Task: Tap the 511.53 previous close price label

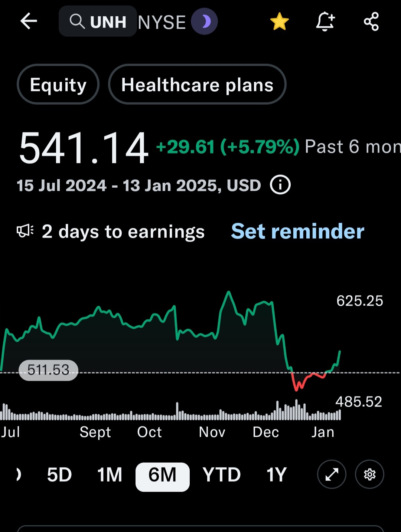Action: 48,370
